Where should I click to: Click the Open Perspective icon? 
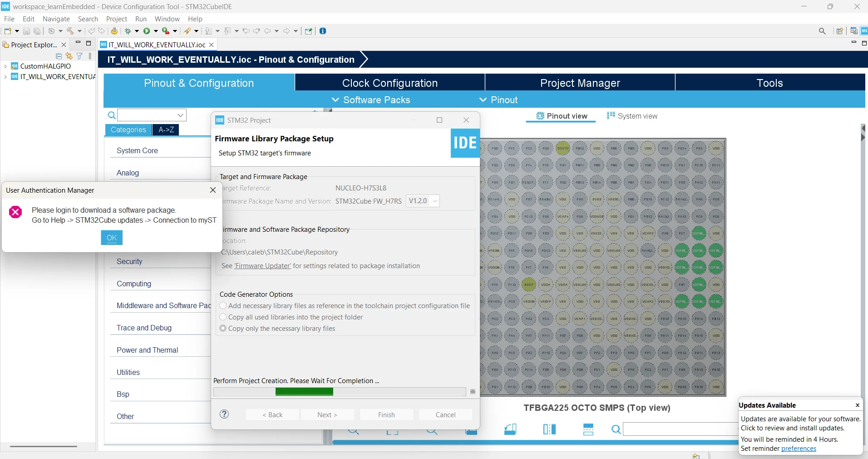pos(839,31)
